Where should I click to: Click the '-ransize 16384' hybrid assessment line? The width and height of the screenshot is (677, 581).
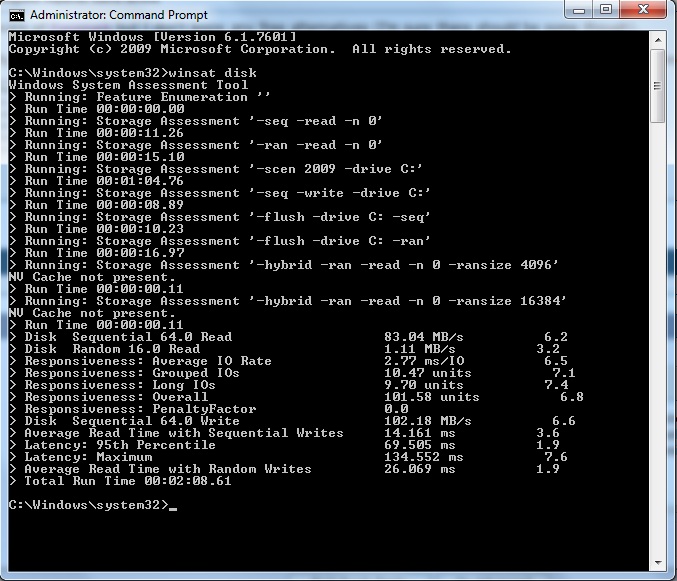pos(288,301)
